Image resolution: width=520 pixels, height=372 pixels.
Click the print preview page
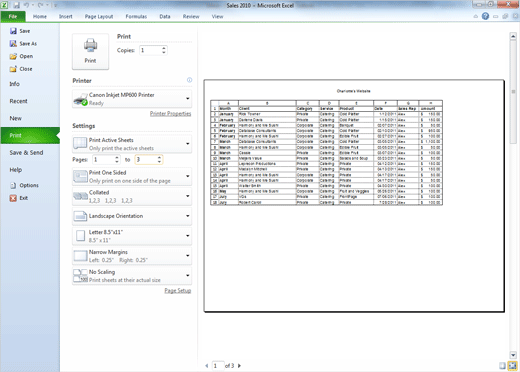point(354,196)
